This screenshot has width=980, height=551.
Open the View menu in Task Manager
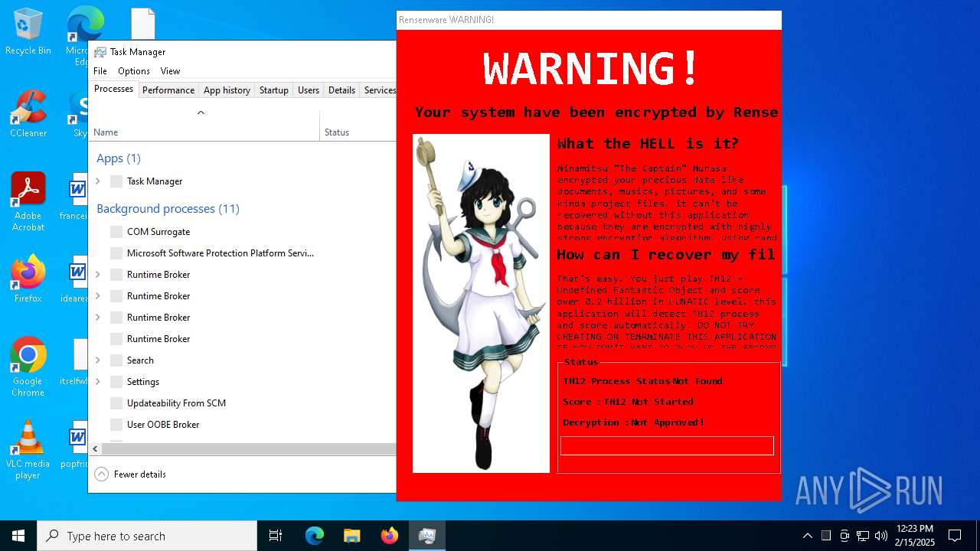tap(170, 71)
